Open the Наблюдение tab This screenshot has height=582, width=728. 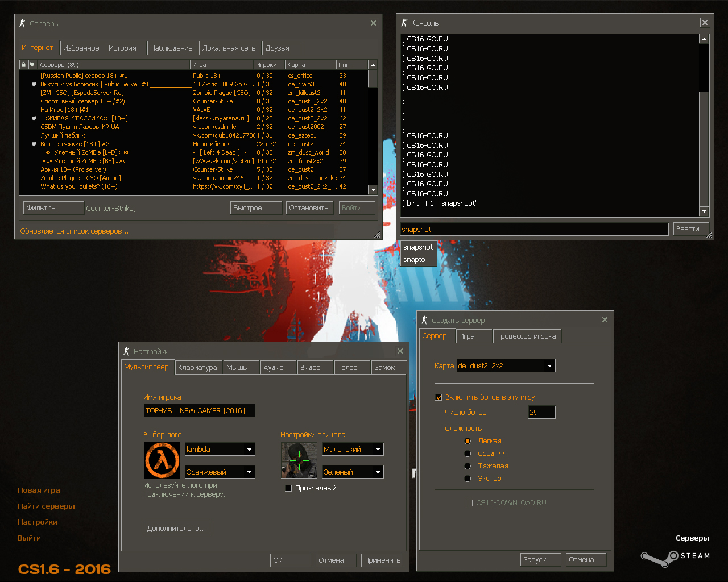click(x=172, y=48)
